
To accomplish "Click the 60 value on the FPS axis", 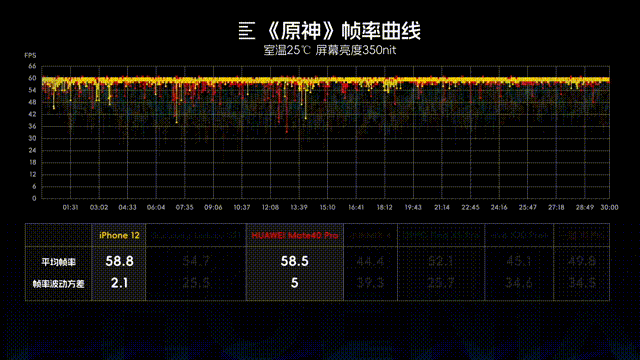I will tap(32, 78).
